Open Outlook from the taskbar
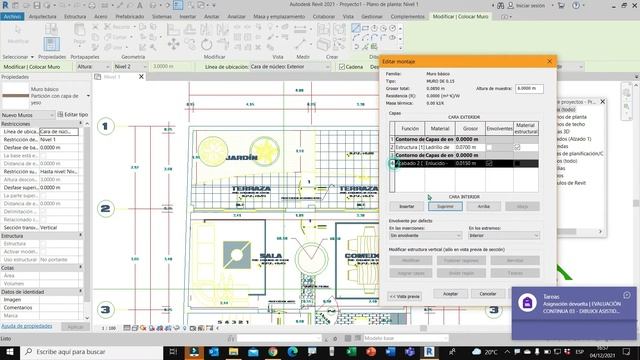 pos(213,352)
